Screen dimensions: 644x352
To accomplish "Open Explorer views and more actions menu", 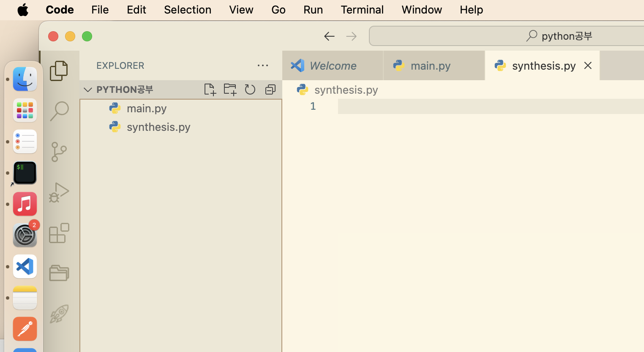I will pyautogui.click(x=263, y=65).
